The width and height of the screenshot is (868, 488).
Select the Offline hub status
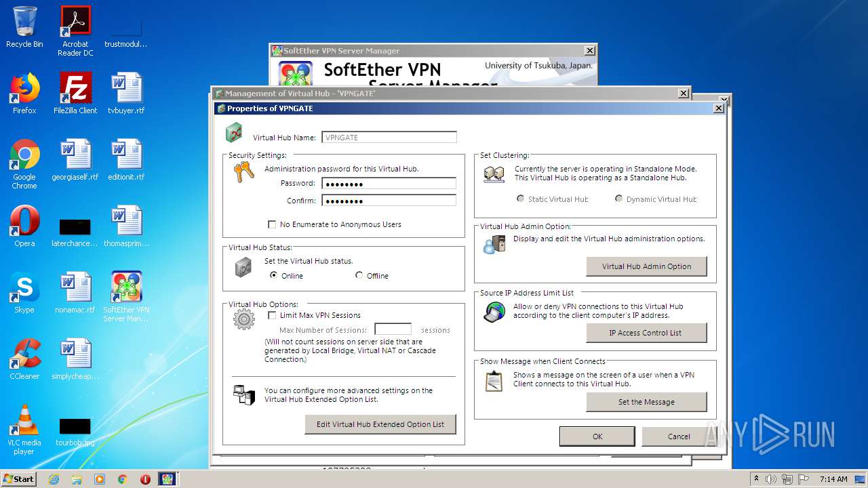tap(359, 275)
